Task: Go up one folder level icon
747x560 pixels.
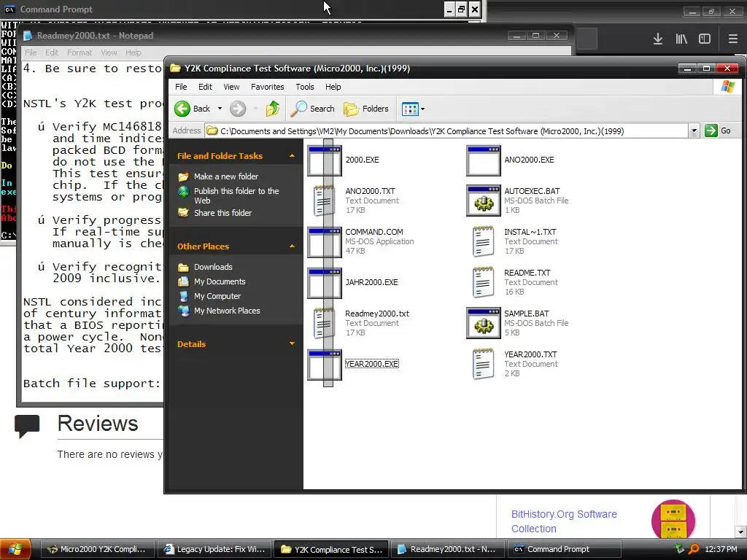Action: pyautogui.click(x=273, y=109)
